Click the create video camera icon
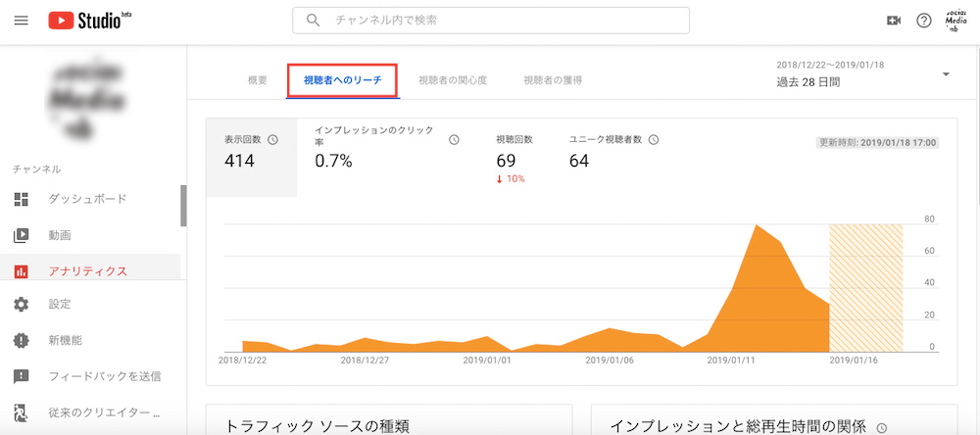980x435 pixels. coord(894,21)
